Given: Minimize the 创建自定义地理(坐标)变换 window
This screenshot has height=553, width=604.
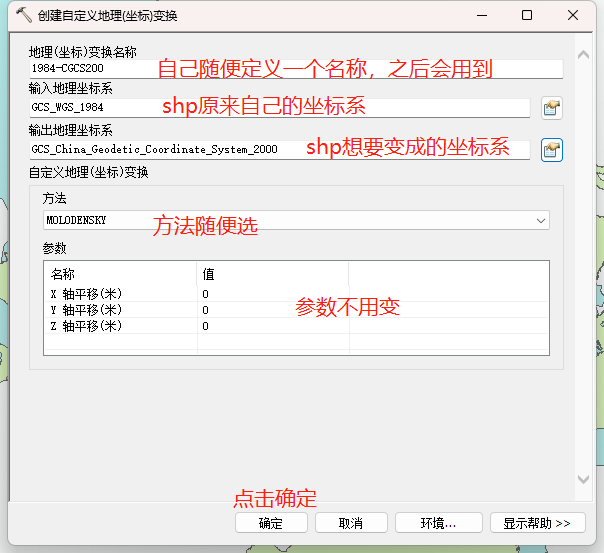Looking at the screenshot, I should pos(482,15).
